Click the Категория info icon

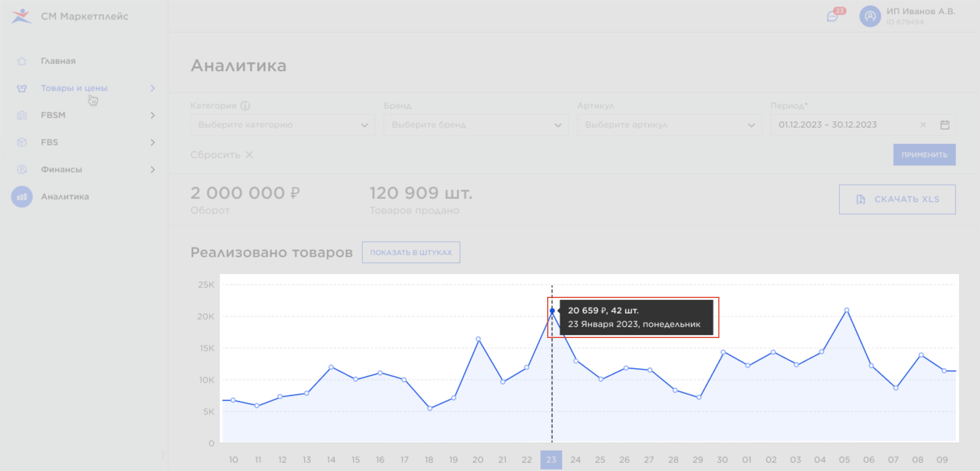245,106
